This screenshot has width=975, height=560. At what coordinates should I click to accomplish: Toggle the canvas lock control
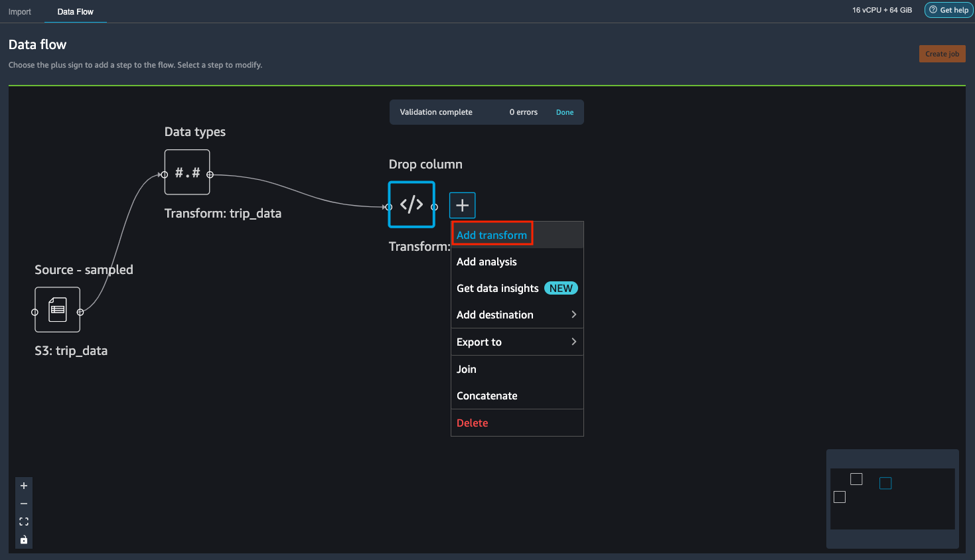pos(23,539)
